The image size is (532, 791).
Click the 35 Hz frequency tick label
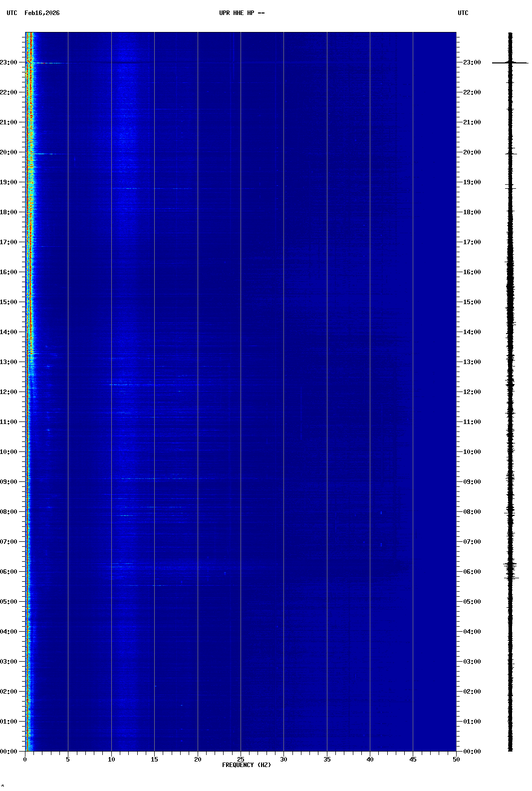pos(327,760)
